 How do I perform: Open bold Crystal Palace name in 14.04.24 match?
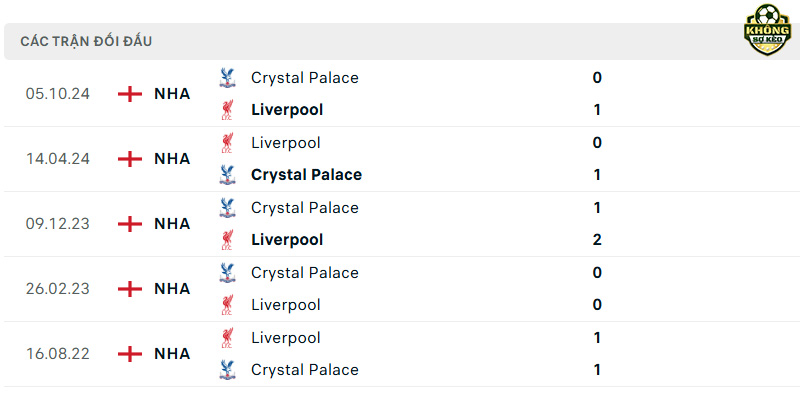click(x=307, y=174)
